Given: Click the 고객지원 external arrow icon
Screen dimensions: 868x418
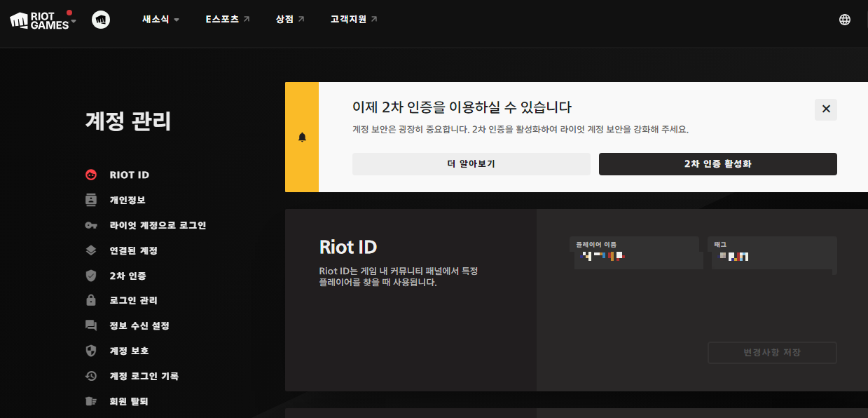Looking at the screenshot, I should [374, 20].
